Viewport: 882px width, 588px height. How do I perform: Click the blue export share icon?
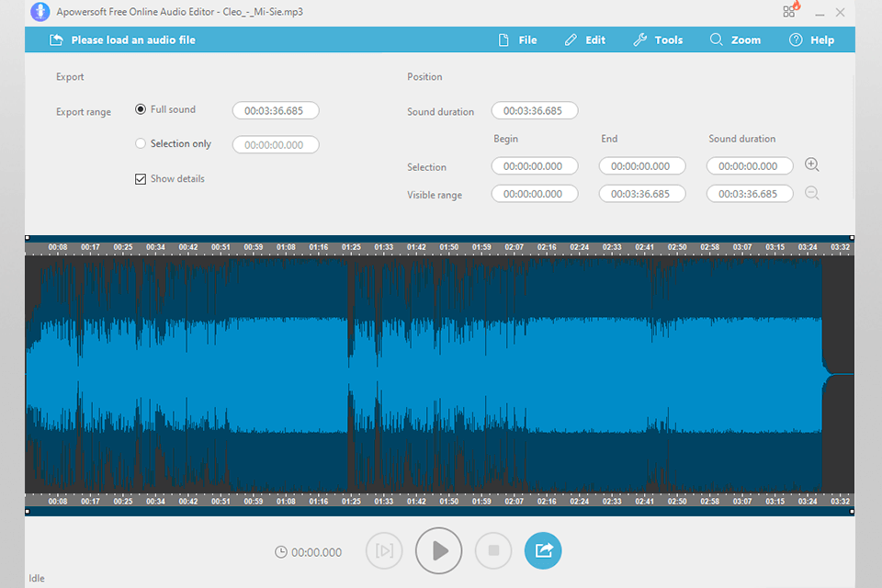coord(542,551)
